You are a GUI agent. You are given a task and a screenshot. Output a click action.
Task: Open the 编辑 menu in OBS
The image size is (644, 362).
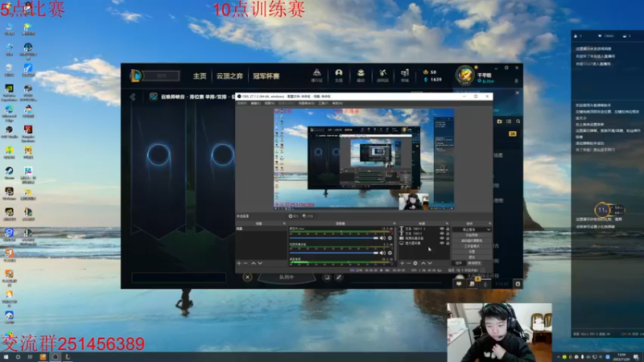255,104
